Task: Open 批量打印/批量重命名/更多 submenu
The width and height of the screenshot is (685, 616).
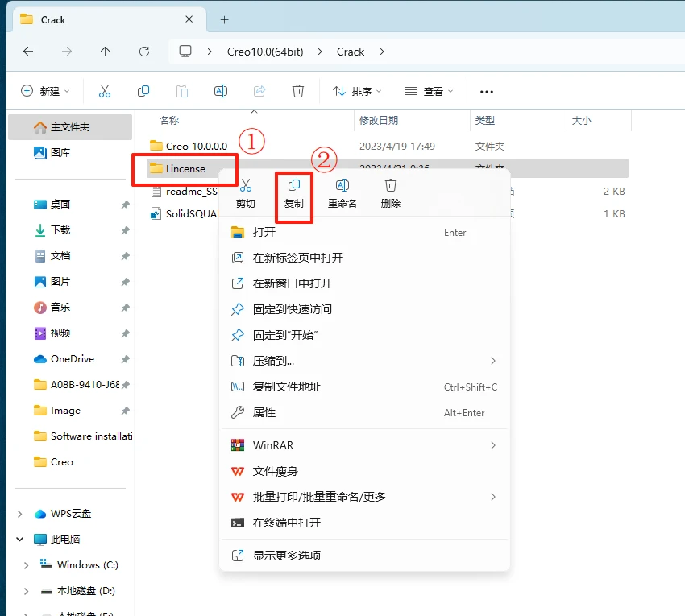Action: (x=364, y=497)
